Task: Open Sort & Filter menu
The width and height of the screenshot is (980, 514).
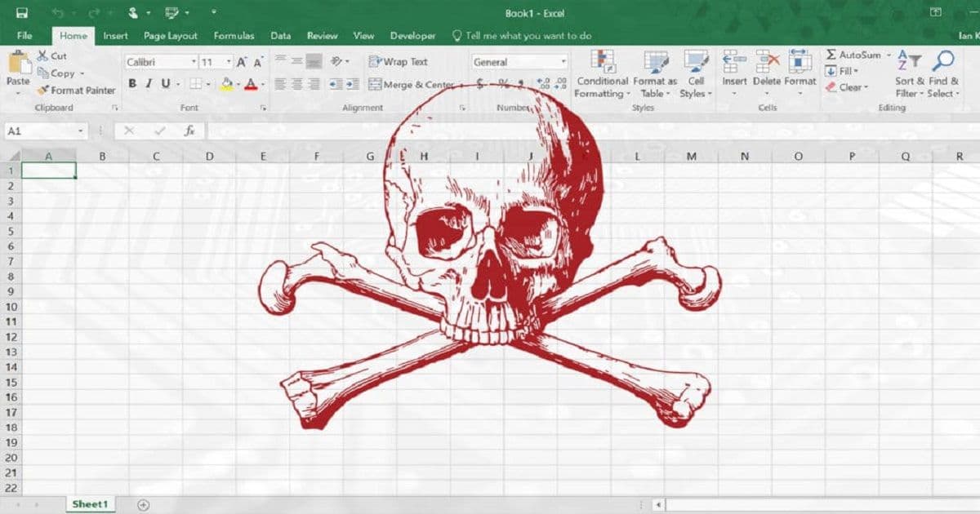Action: click(909, 74)
